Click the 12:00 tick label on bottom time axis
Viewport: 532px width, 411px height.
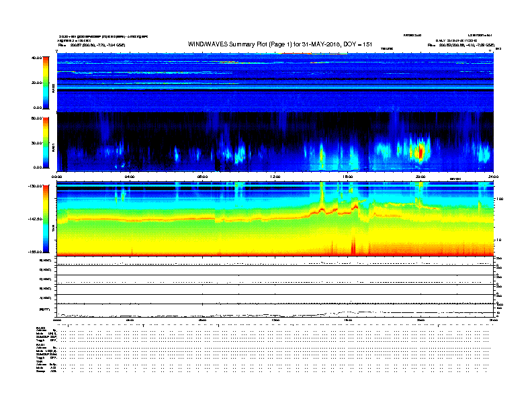(x=275, y=320)
